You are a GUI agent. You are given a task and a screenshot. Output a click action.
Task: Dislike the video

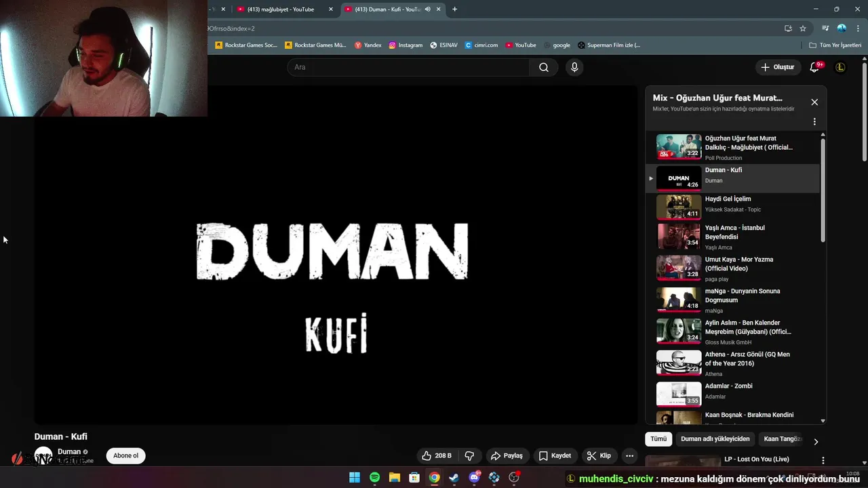click(x=469, y=455)
